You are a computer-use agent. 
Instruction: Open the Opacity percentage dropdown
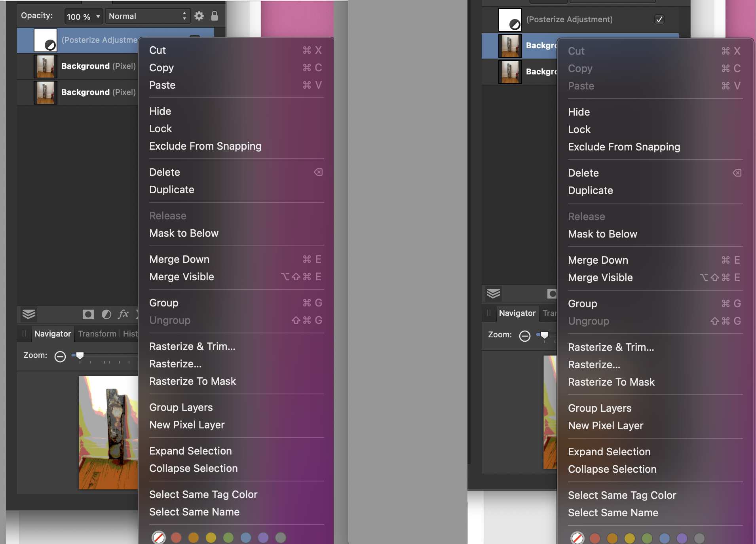[83, 16]
